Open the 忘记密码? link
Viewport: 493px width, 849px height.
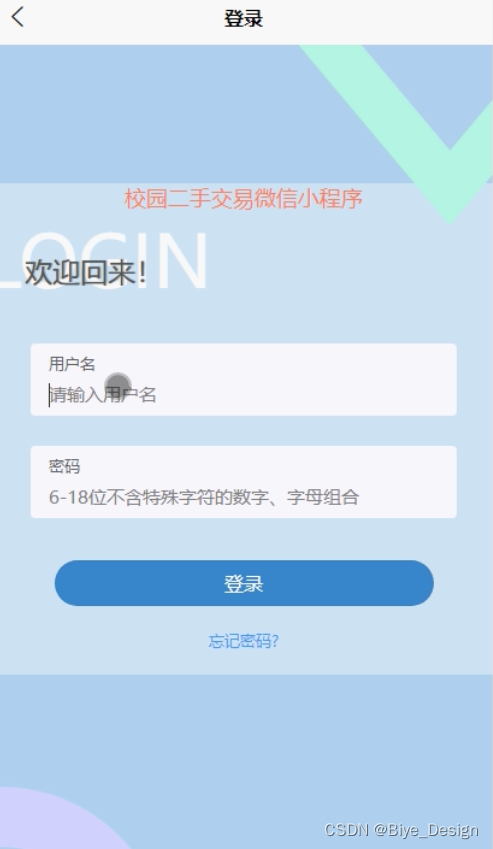(x=244, y=641)
